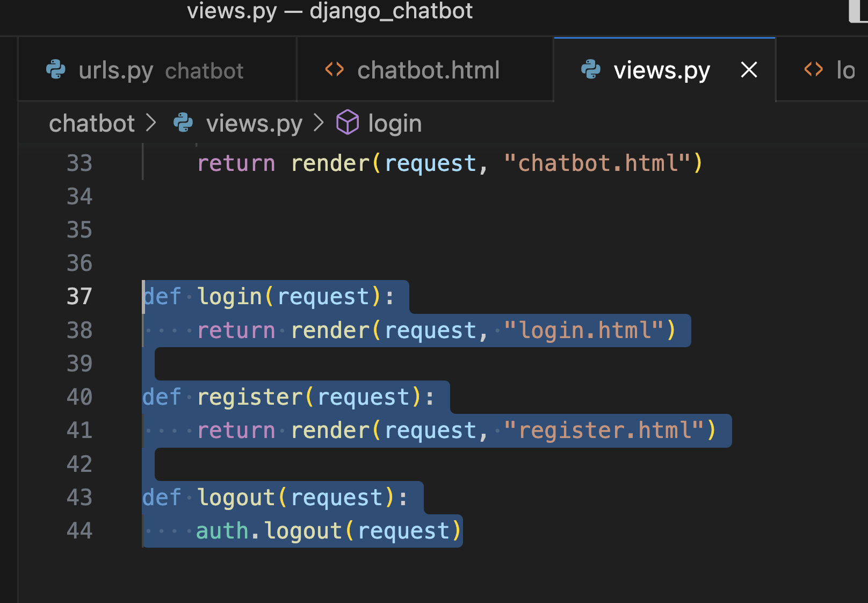Screen dimensions: 868x603
Task: Click the HTML icon on chatbot.html tab
Action: pos(335,69)
